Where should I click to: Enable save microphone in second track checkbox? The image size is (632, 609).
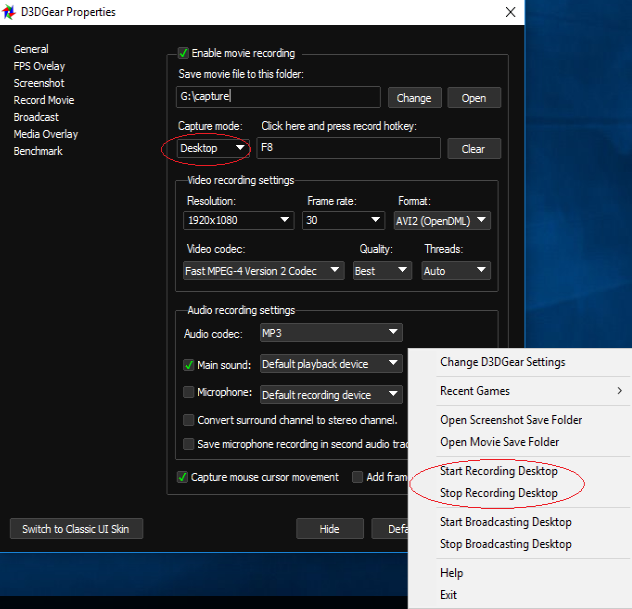tap(188, 444)
